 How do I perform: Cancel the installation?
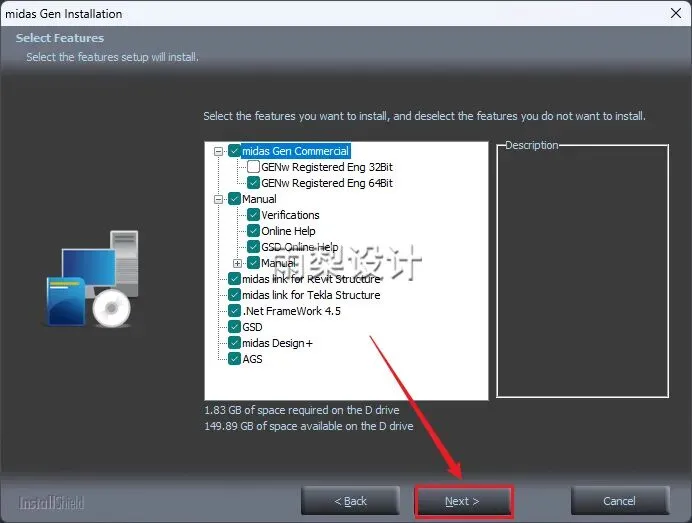pyautogui.click(x=620, y=501)
